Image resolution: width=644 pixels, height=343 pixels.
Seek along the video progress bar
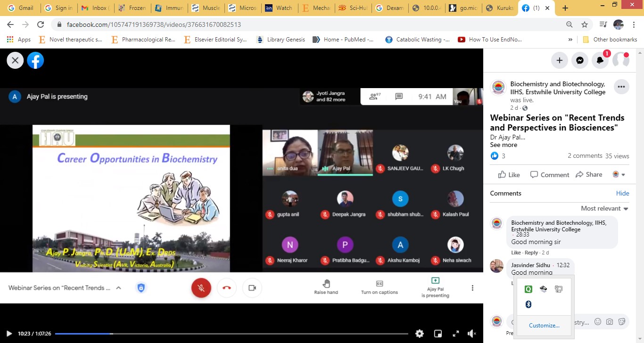[x=231, y=334]
